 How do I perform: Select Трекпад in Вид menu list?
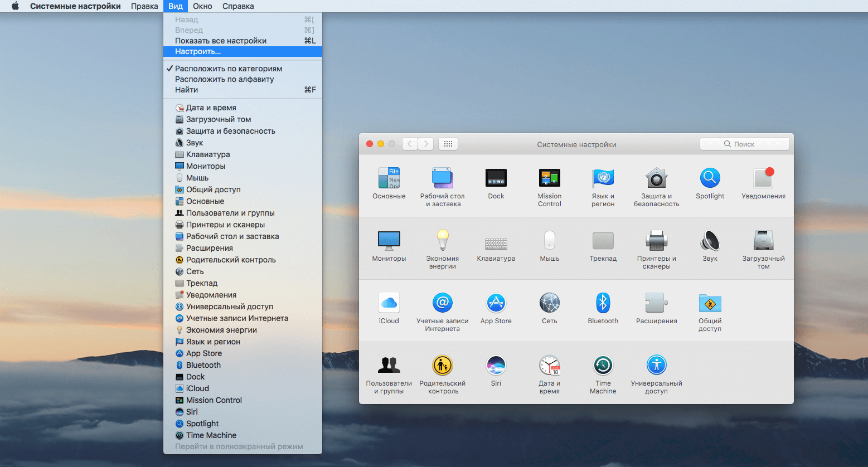(243, 283)
